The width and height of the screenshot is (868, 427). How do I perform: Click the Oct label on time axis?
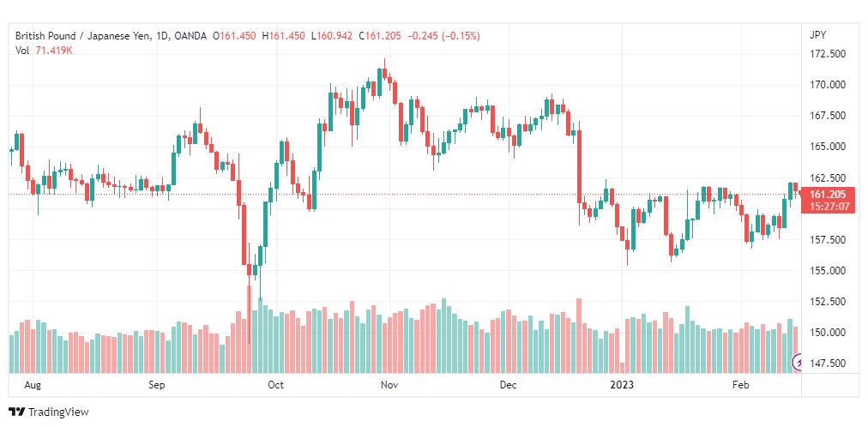(275, 386)
